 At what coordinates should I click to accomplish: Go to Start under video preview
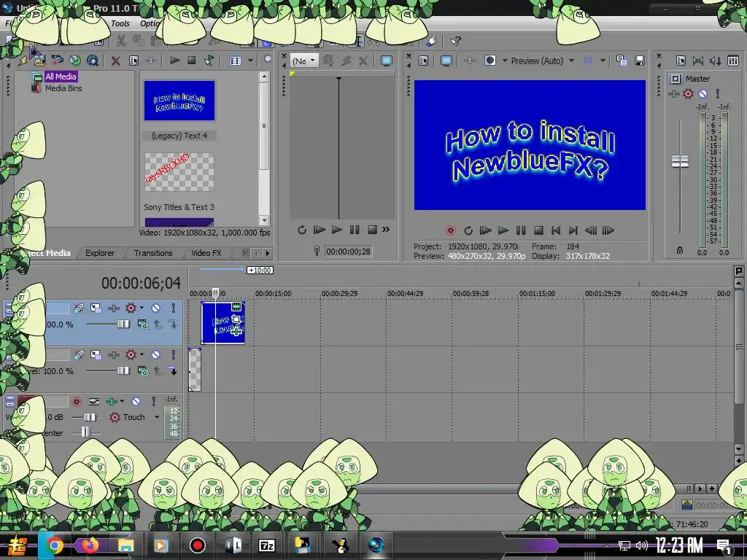555,230
